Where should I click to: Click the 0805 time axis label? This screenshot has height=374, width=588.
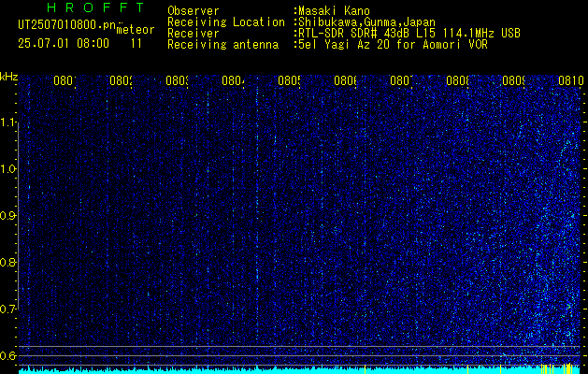(x=289, y=80)
